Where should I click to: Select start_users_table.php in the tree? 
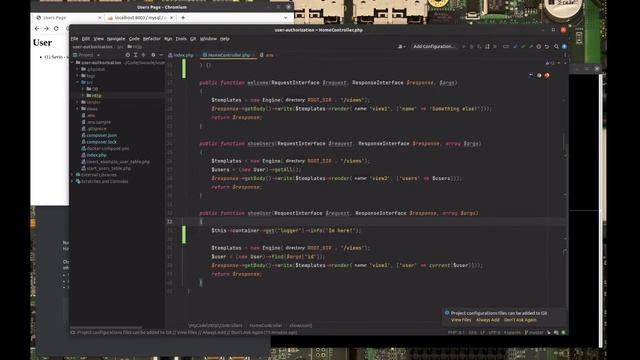tap(106, 168)
